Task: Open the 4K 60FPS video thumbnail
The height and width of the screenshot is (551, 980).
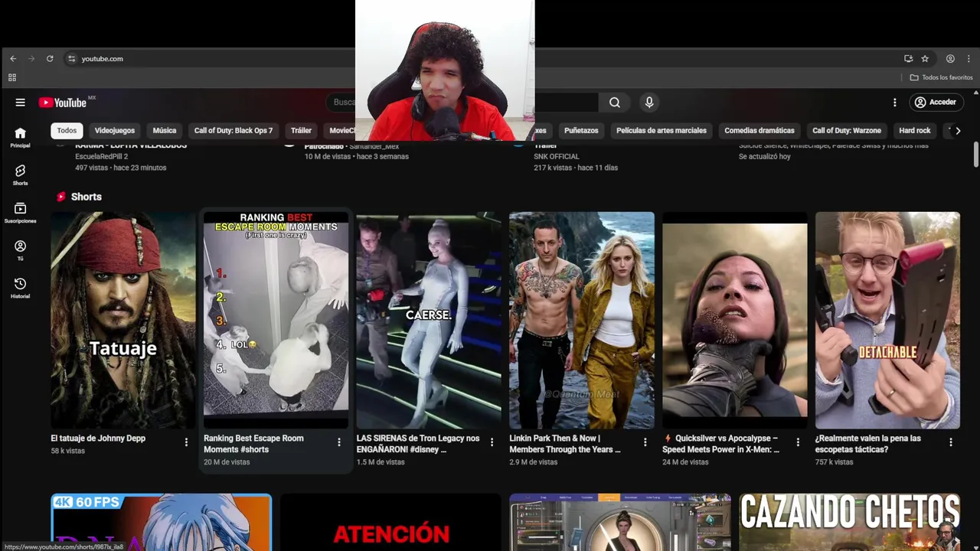Action: click(162, 522)
